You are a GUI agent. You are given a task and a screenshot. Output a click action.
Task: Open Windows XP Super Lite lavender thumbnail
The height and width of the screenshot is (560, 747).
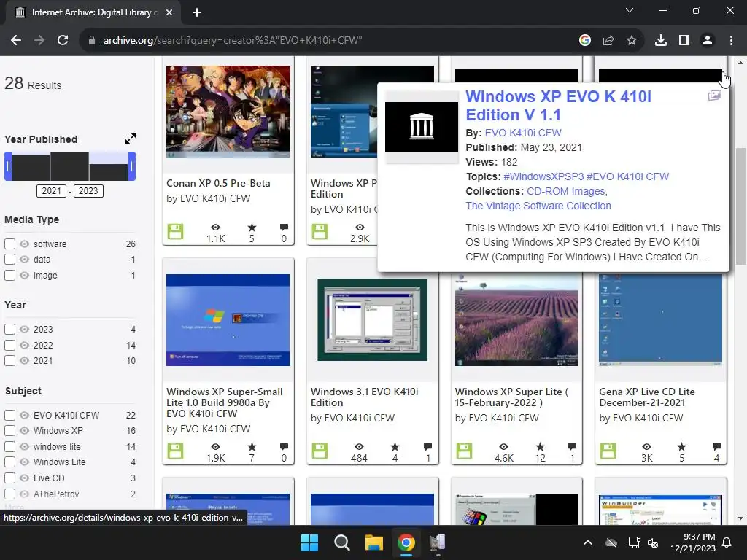pos(516,320)
